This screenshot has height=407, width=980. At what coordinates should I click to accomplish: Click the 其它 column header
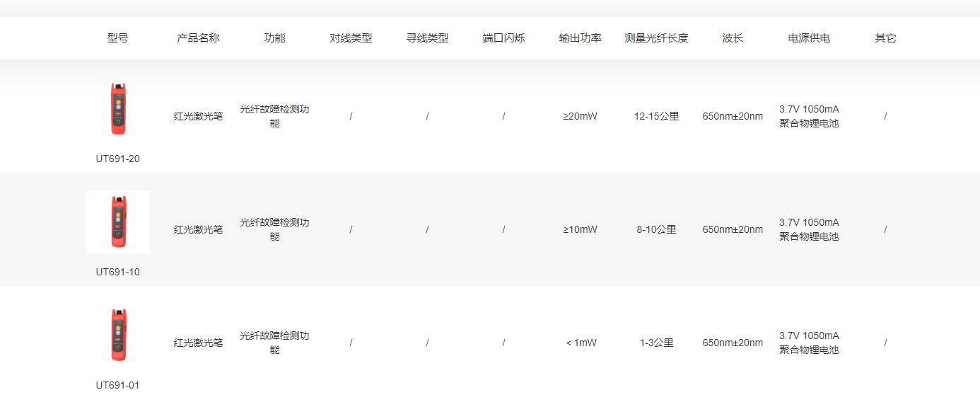[x=885, y=38]
